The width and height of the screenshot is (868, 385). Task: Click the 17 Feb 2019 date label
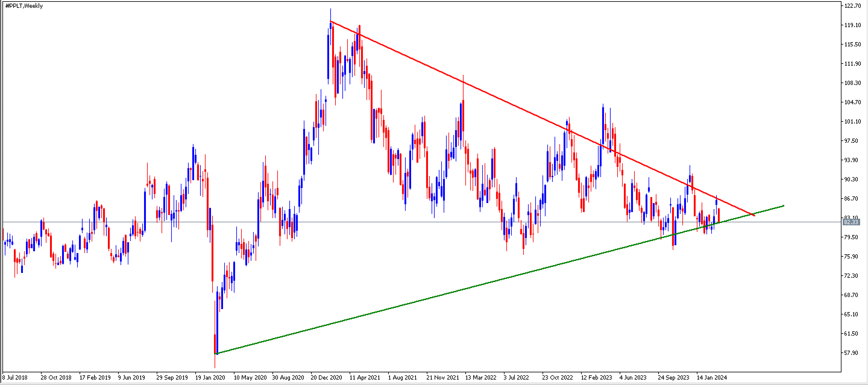pyautogui.click(x=95, y=377)
